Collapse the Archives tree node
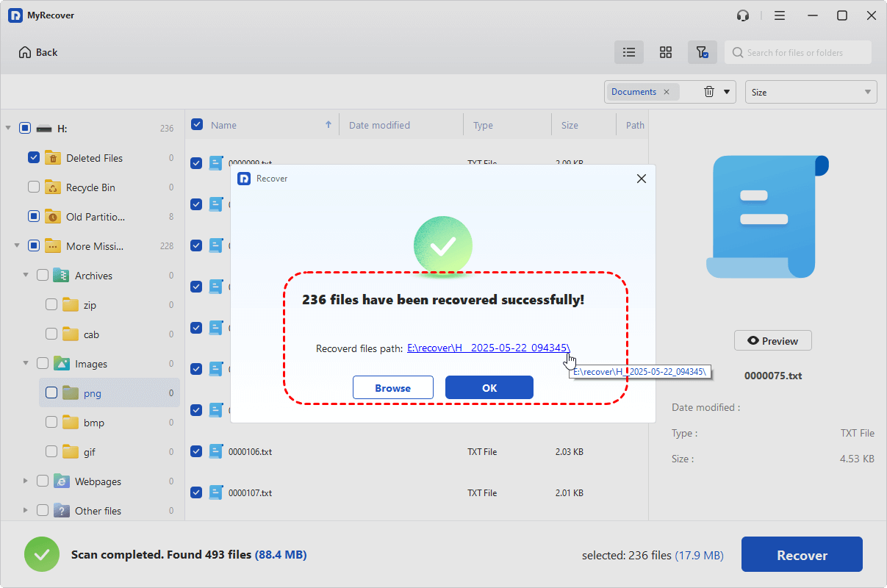Screen dimensions: 887x588 (x=26, y=275)
